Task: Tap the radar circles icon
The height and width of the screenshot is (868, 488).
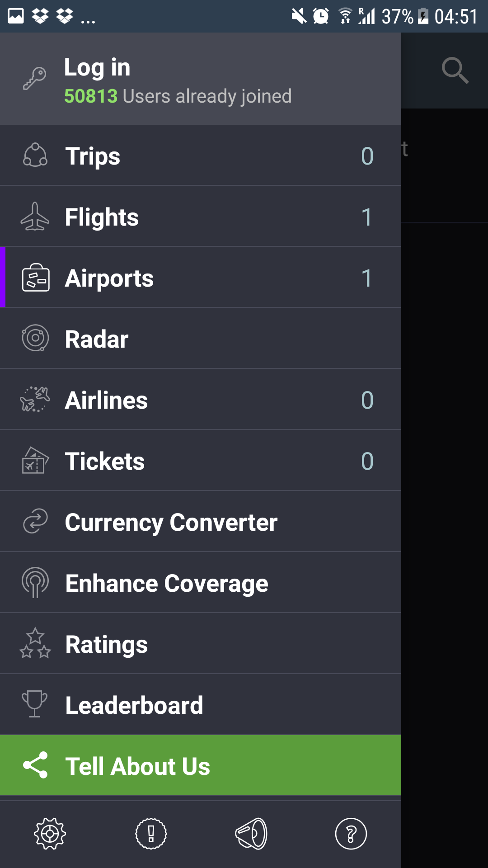Action: pyautogui.click(x=35, y=338)
